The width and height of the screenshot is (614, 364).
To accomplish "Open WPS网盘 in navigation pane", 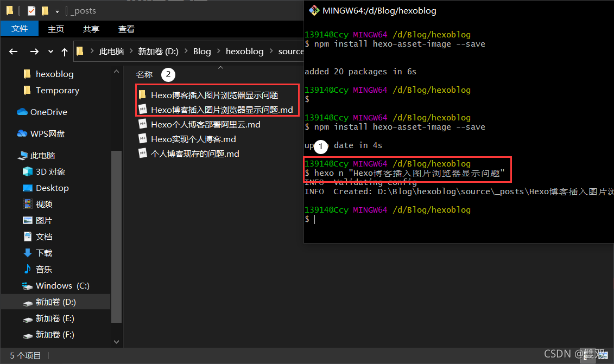I will coord(47,134).
